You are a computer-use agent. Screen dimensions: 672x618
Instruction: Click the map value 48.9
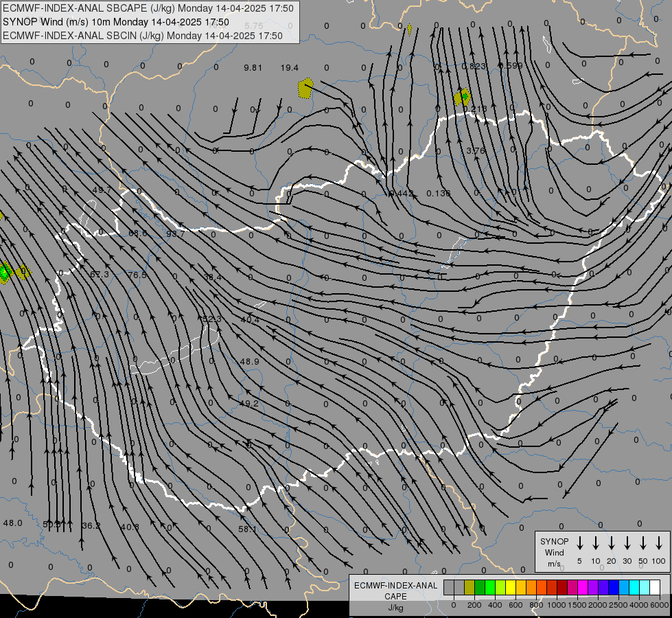(249, 362)
